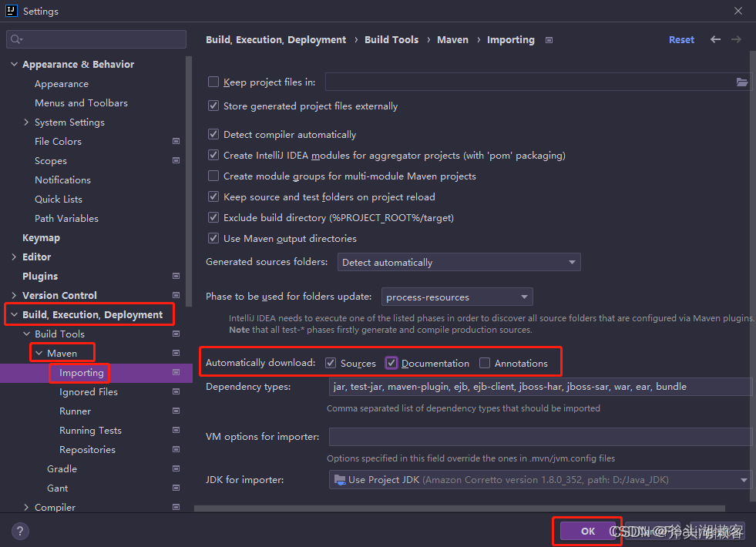
Task: Click the folder browse icon for Keep project files
Action: 741,82
